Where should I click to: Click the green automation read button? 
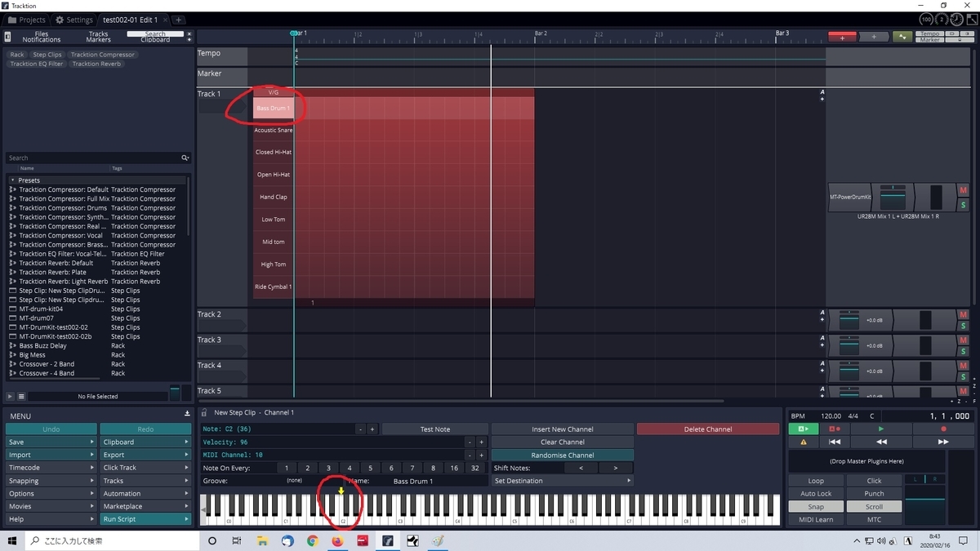click(x=804, y=429)
